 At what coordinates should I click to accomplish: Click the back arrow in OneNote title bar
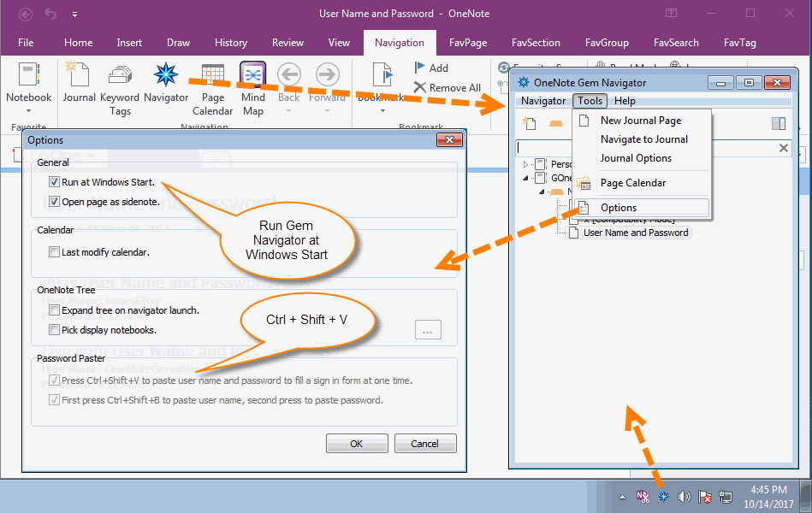(x=26, y=14)
